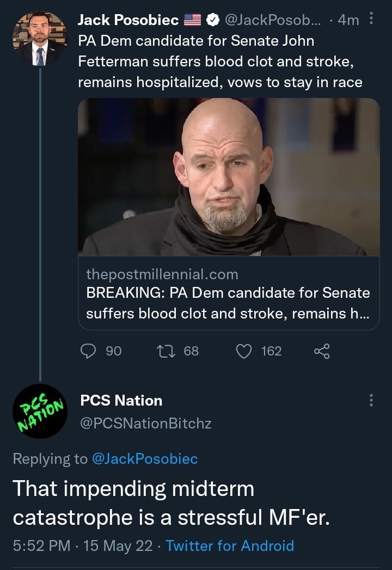Tap the Jack Posobiec display name

[128, 20]
